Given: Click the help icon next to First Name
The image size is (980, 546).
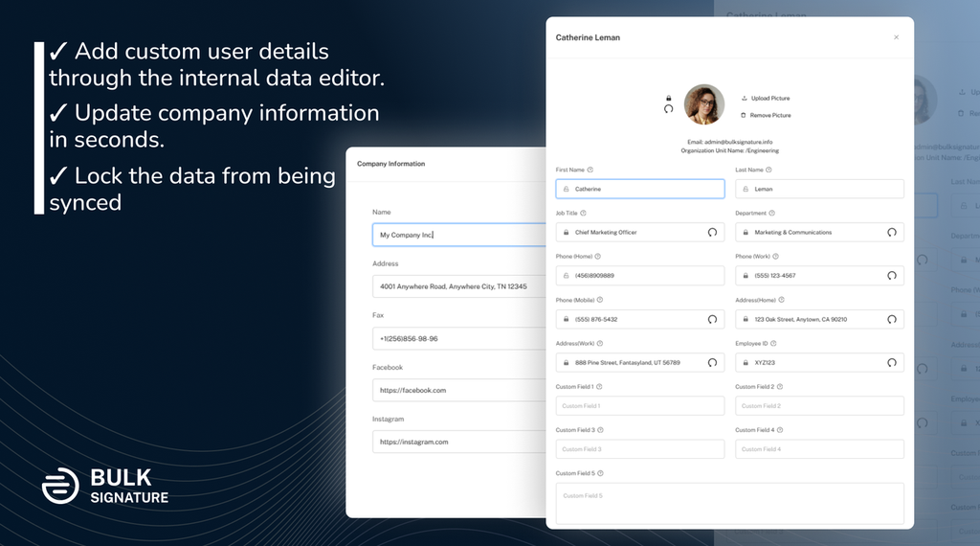Looking at the screenshot, I should (590, 170).
